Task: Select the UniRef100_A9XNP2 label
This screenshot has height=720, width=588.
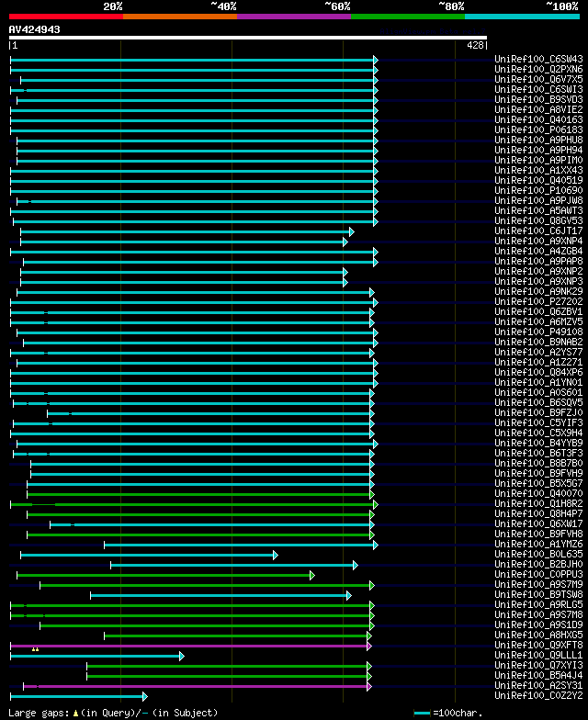Action: point(538,271)
